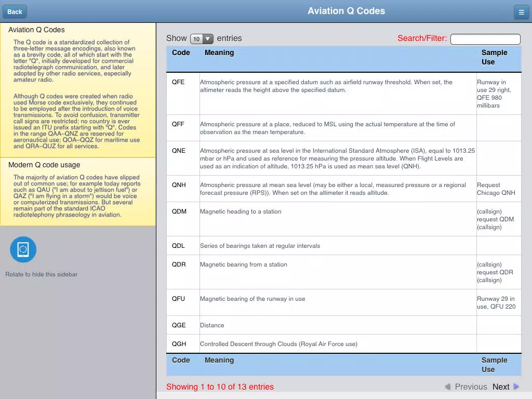532x399 pixels.
Task: Click 'Runway 29 in use, QFU 220' sample
Action: 496,303
